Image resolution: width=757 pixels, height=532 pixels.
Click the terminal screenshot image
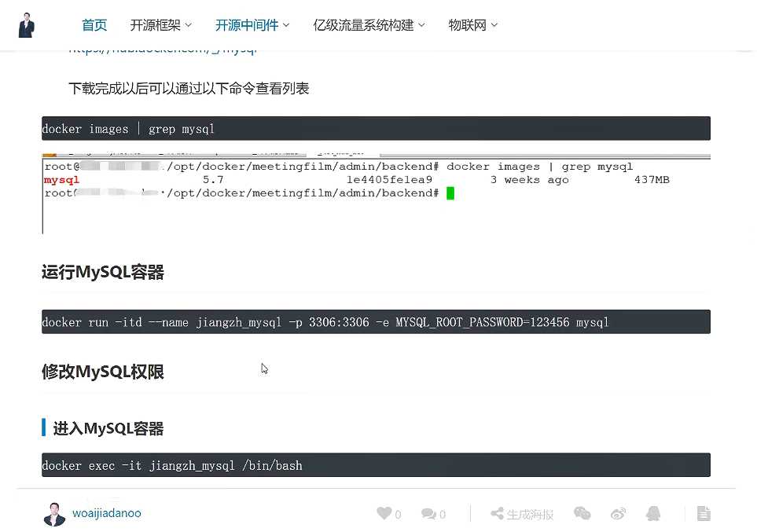(x=376, y=193)
